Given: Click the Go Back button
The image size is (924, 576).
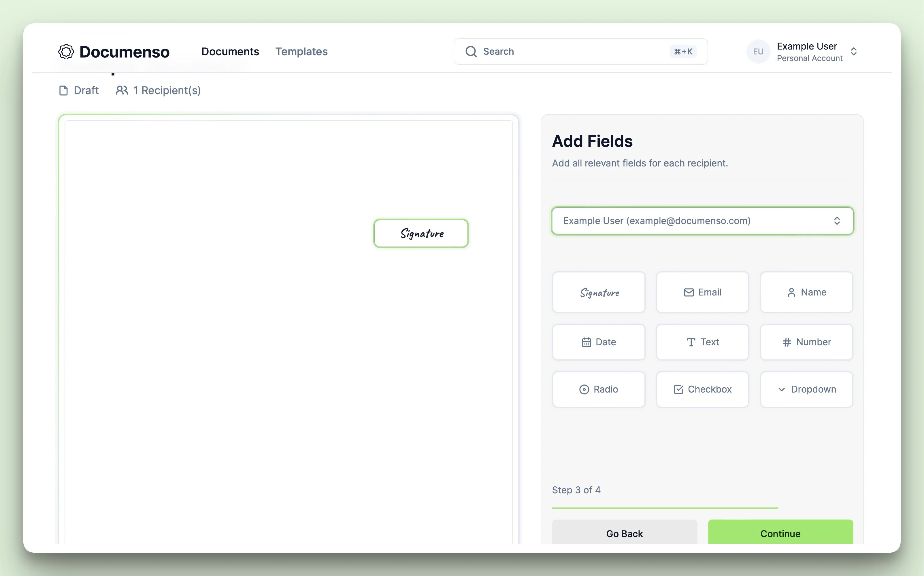Looking at the screenshot, I should click(x=625, y=533).
